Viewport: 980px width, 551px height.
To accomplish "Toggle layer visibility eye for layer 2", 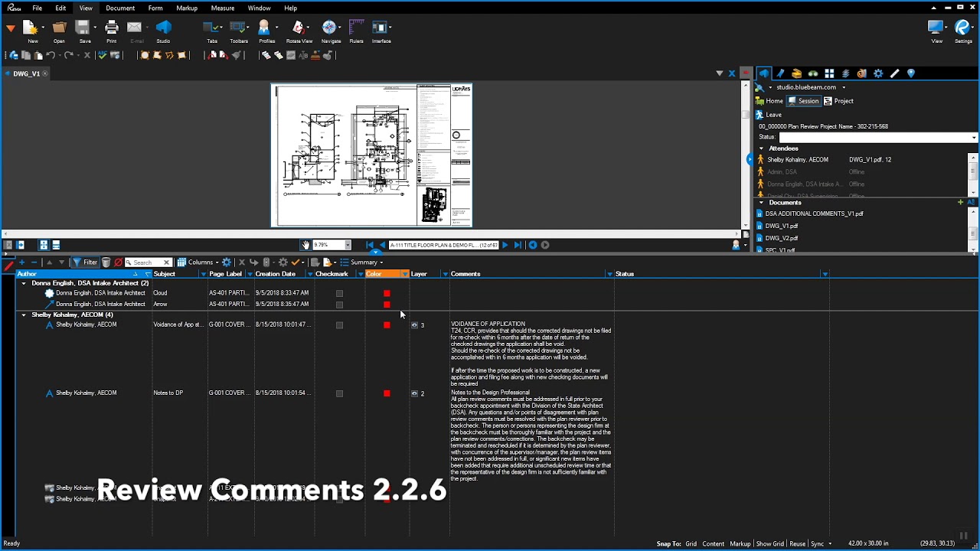I will pos(414,393).
